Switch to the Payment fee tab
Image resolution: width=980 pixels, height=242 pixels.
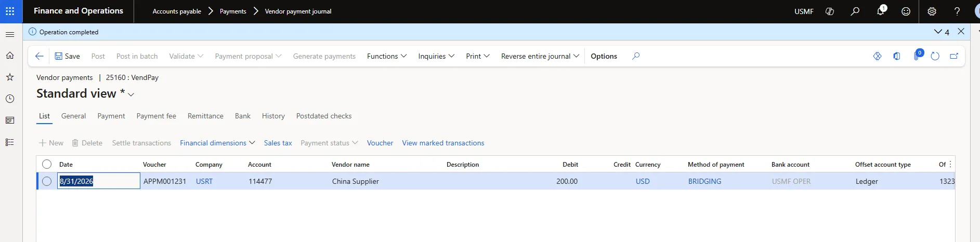coord(156,116)
